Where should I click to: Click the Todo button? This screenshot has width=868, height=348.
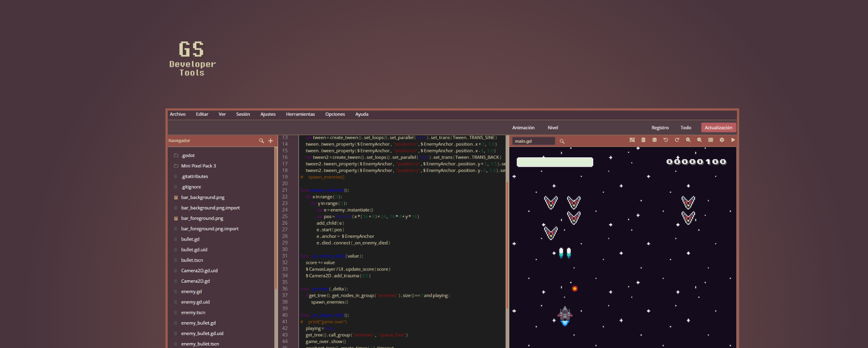[x=686, y=128]
